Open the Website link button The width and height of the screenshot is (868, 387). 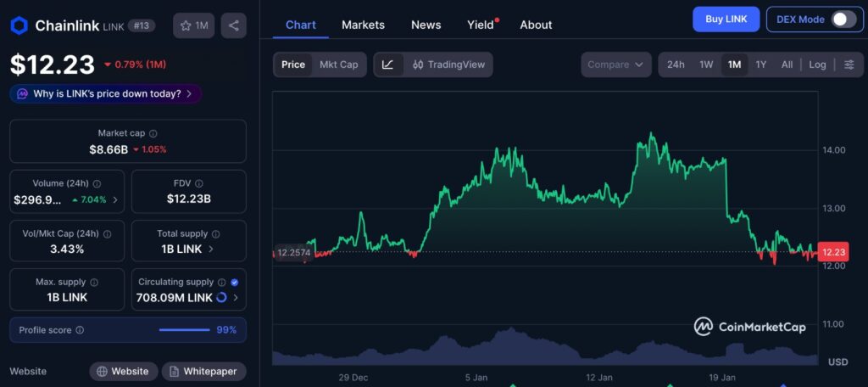(124, 372)
